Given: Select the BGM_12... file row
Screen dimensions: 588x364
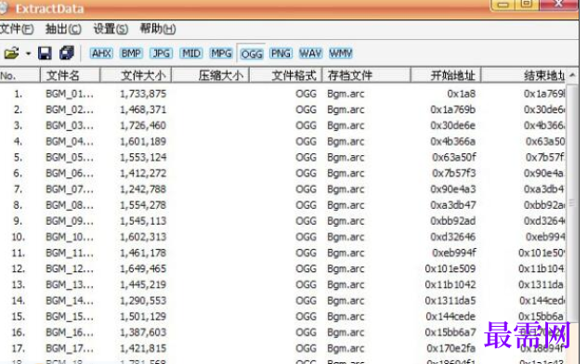Looking at the screenshot, I should [x=282, y=268].
